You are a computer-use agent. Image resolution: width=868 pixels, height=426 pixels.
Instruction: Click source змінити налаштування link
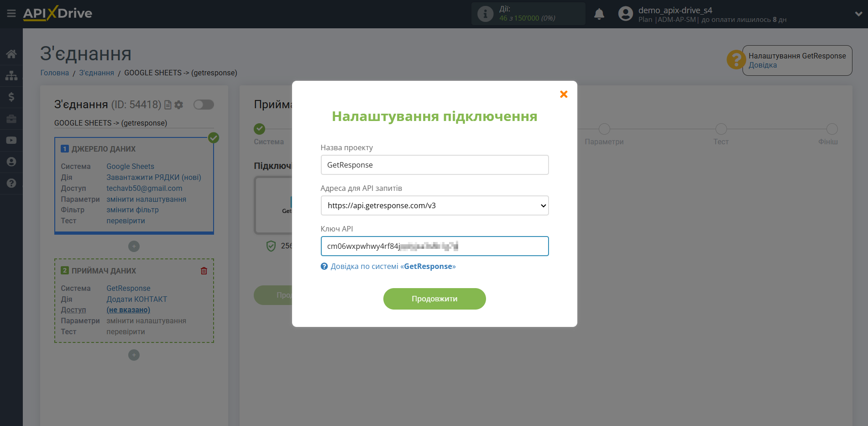(x=146, y=199)
